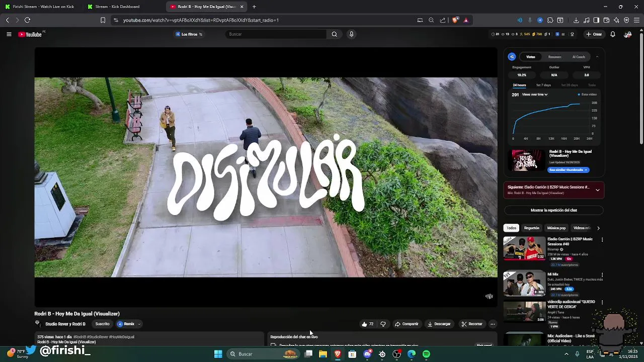Click Mostrar la repetición del chat

pyautogui.click(x=553, y=210)
